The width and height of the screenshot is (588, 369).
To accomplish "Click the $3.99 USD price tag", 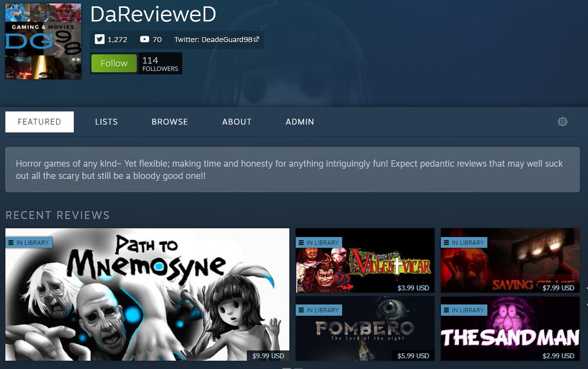I will [413, 288].
